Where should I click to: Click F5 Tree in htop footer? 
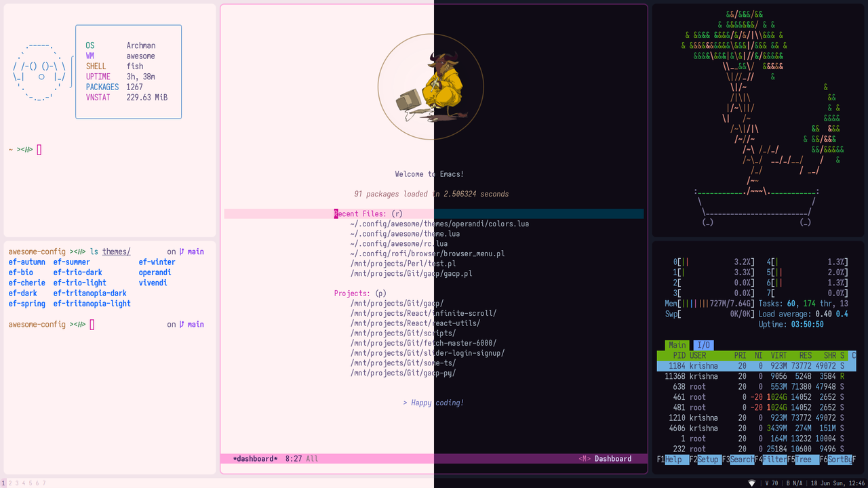pos(804,460)
